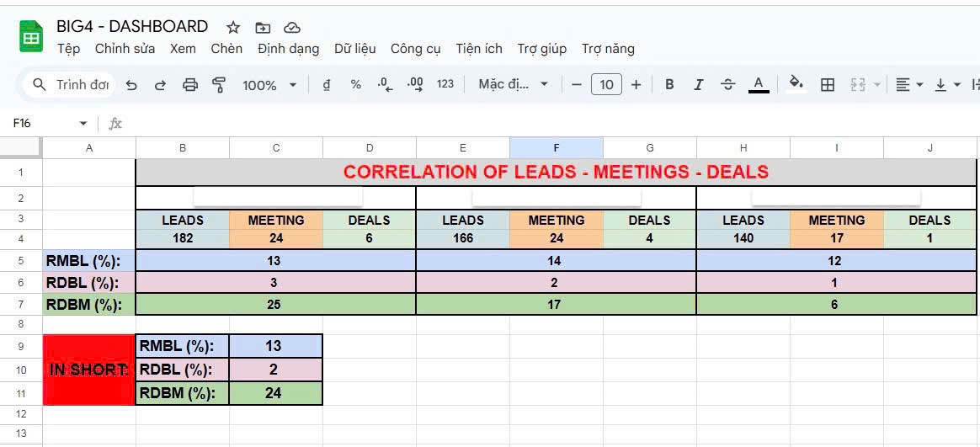This screenshot has height=447, width=980.
Task: Star the BIG4 - DASHBOARD document
Action: 233,27
